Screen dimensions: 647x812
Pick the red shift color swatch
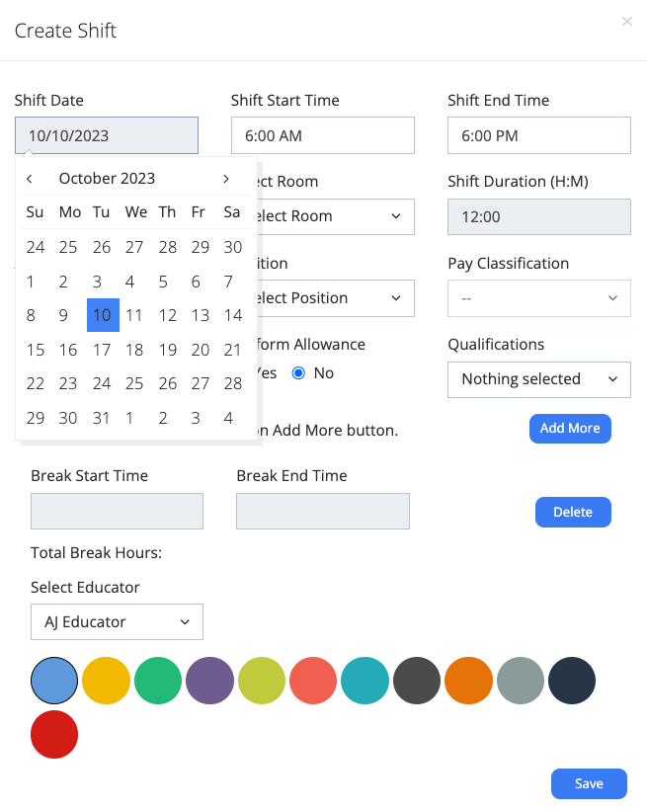click(53, 735)
